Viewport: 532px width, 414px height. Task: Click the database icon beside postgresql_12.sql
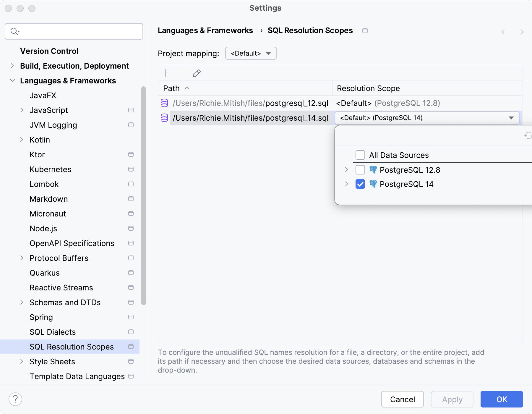tap(164, 103)
